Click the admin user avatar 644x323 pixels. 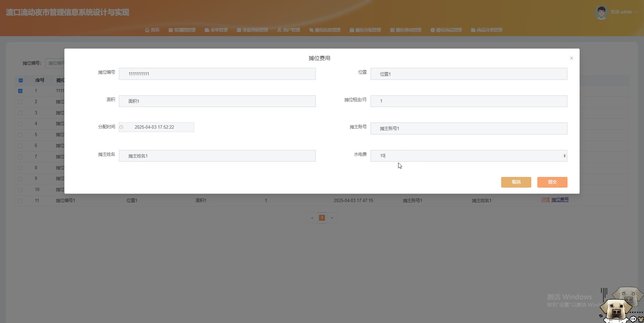[601, 12]
